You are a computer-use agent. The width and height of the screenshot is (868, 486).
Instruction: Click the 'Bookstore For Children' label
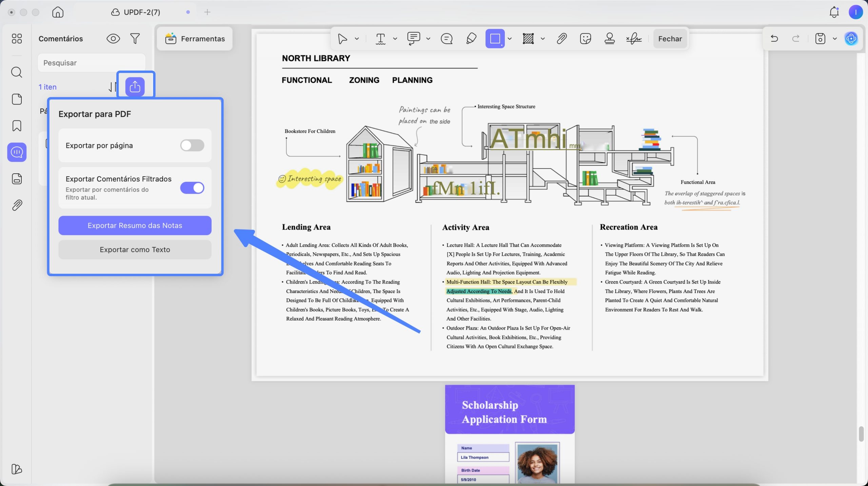[310, 131]
